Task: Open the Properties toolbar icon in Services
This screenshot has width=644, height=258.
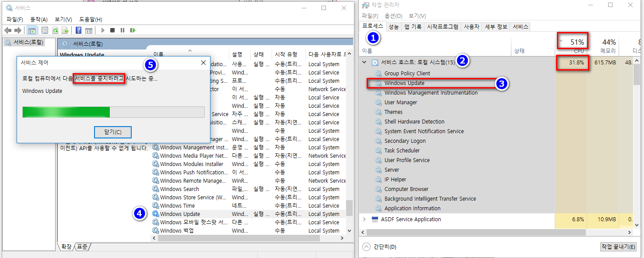Action: click(x=45, y=30)
